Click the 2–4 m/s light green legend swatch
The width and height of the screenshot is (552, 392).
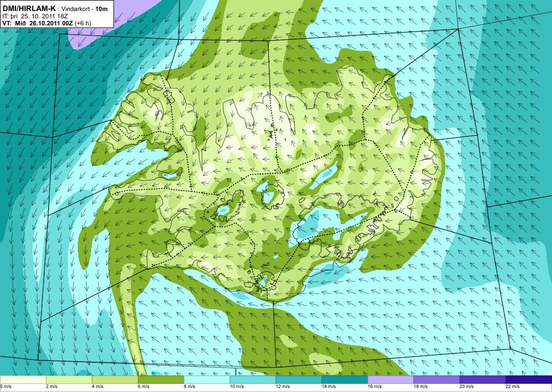(x=69, y=380)
